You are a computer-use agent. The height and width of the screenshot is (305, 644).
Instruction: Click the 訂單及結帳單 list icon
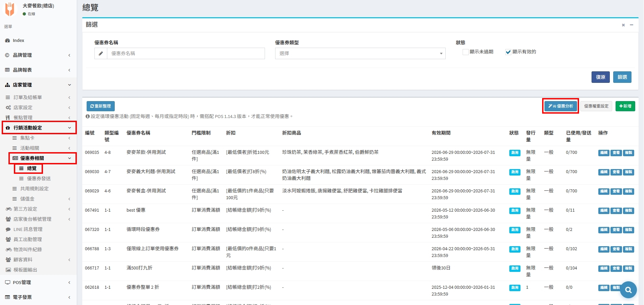point(8,97)
